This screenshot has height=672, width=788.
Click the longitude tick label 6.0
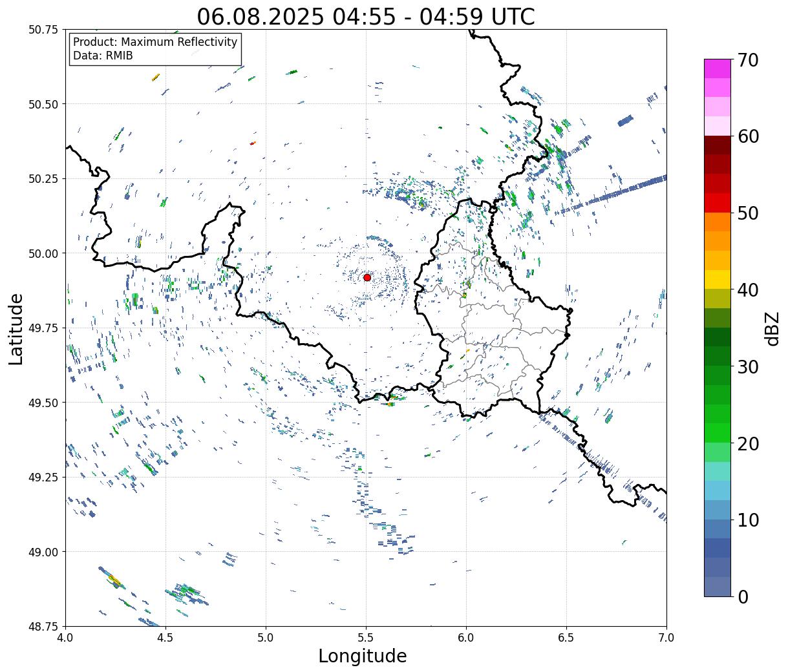(466, 638)
